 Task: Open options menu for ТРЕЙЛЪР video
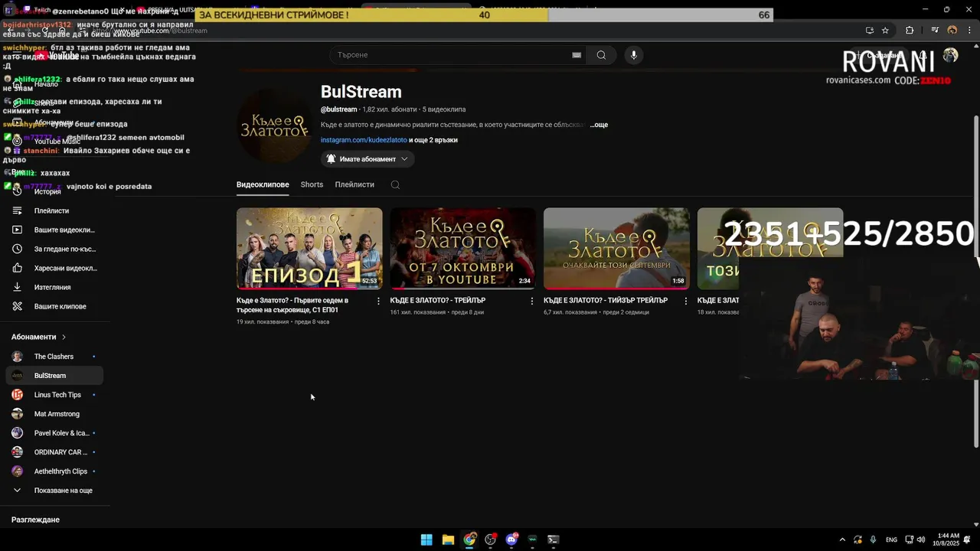532,301
